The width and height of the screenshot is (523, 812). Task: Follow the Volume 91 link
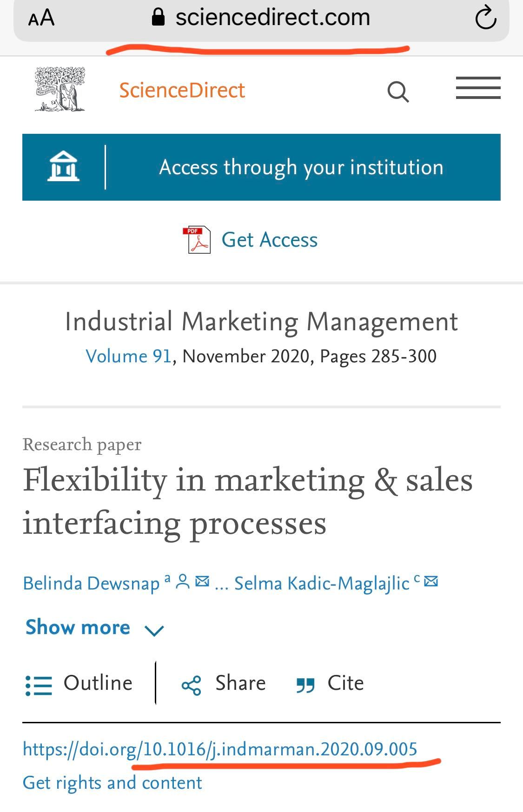pos(129,356)
